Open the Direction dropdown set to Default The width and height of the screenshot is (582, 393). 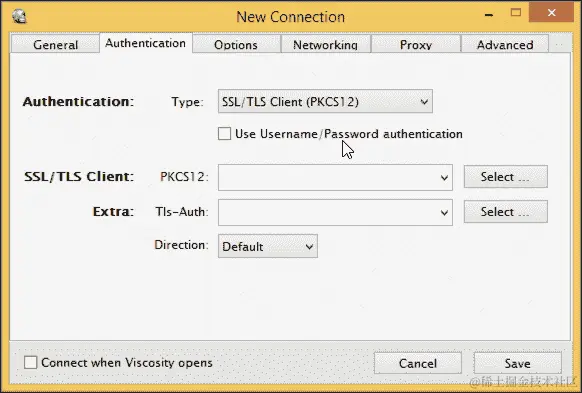click(x=268, y=246)
